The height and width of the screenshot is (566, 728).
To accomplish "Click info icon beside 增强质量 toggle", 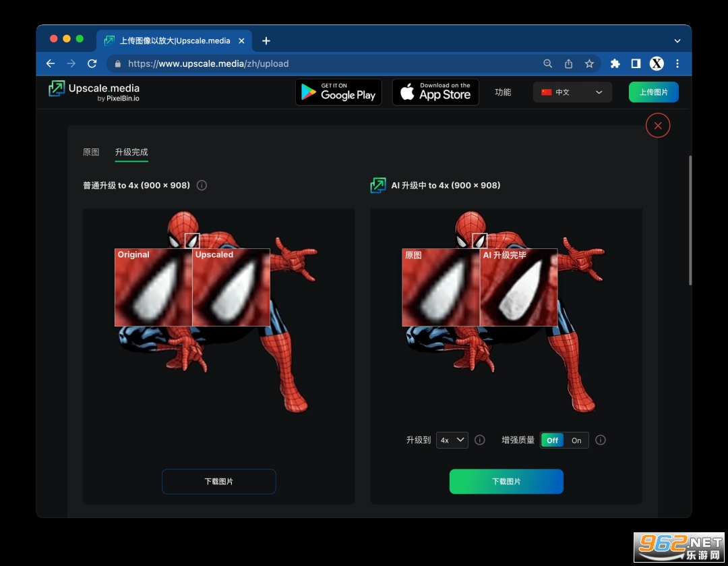I will (x=601, y=441).
